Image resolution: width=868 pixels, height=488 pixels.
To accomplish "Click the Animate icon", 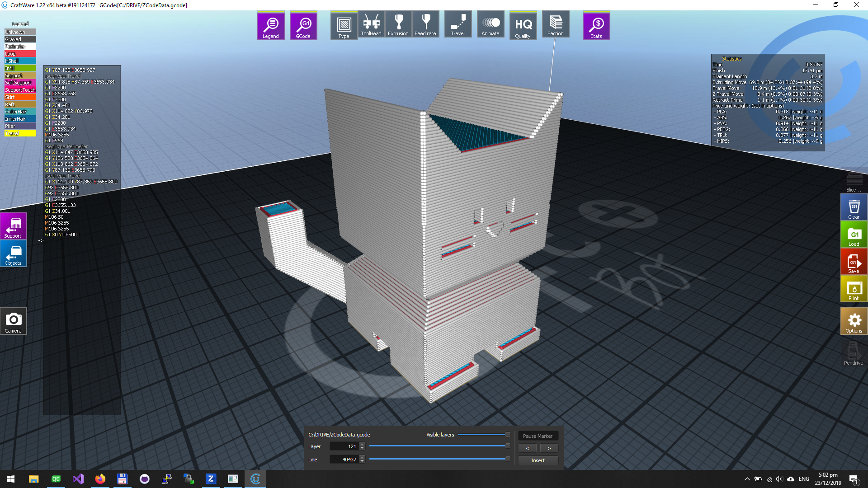I will pyautogui.click(x=491, y=25).
